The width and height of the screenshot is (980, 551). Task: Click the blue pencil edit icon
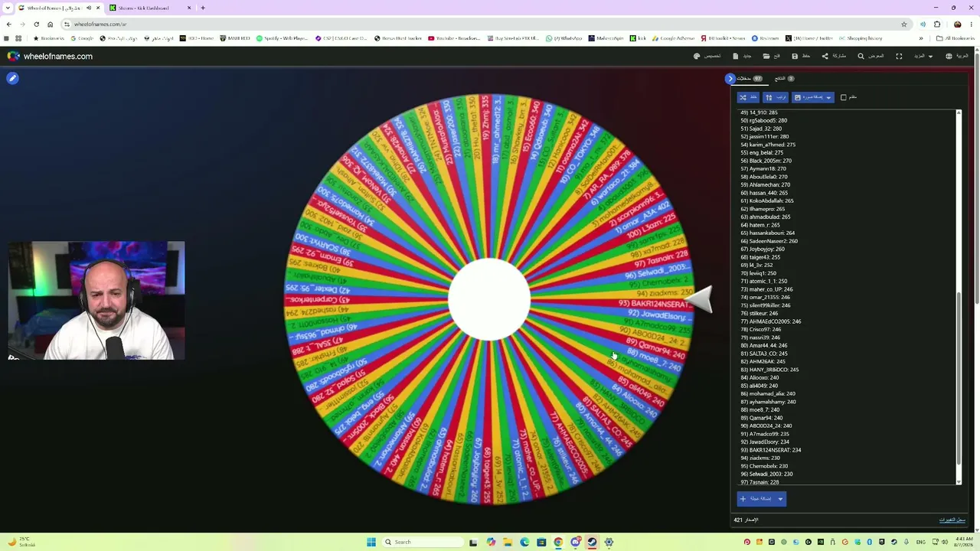(12, 78)
